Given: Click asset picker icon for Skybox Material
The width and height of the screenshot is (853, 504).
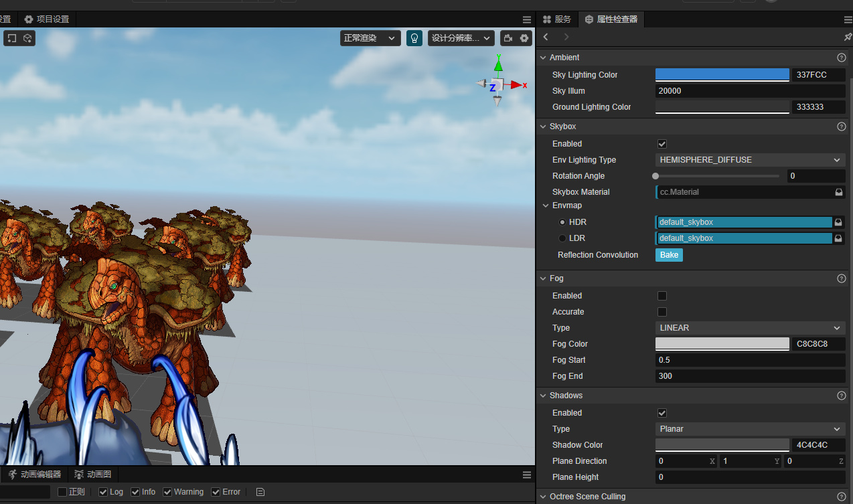Looking at the screenshot, I should (838, 192).
